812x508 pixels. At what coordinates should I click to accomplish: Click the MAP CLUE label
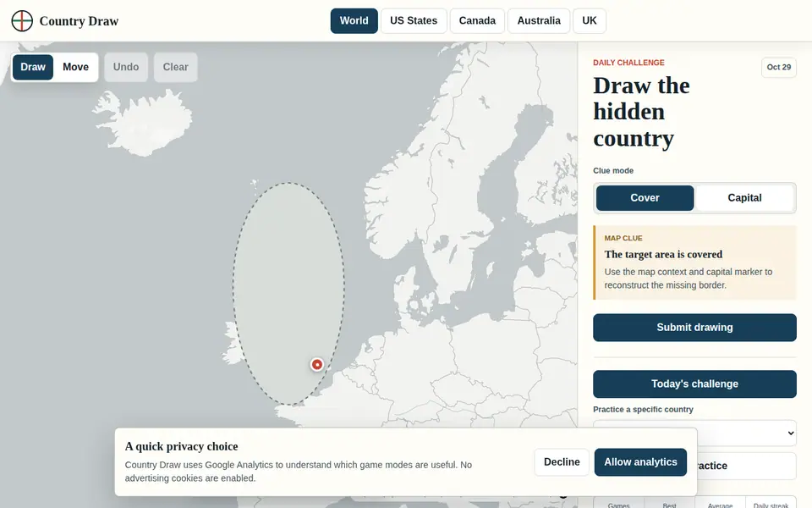(x=623, y=239)
